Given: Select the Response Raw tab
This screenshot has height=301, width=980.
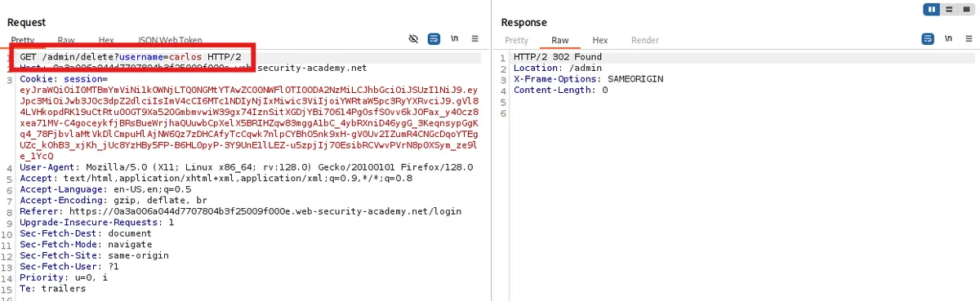Looking at the screenshot, I should pos(560,40).
